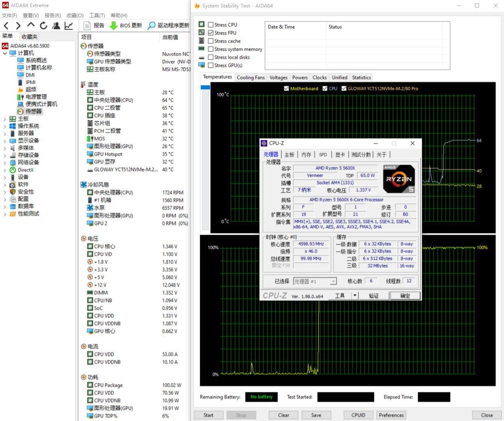Open Preferences in stability test
The height and width of the screenshot is (421, 504).
click(x=391, y=415)
